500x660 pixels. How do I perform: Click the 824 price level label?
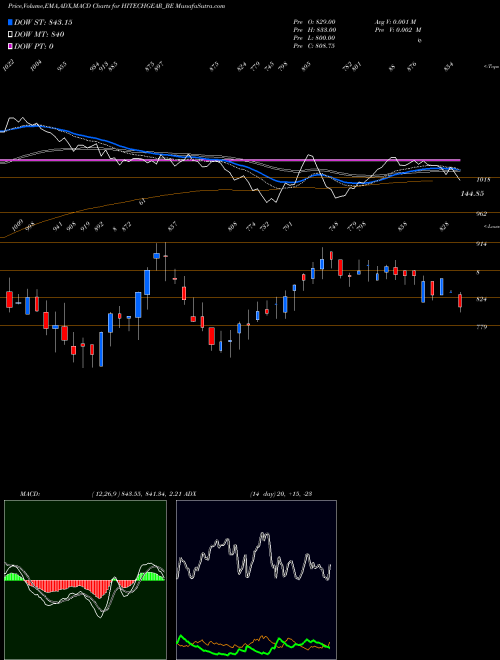(481, 299)
